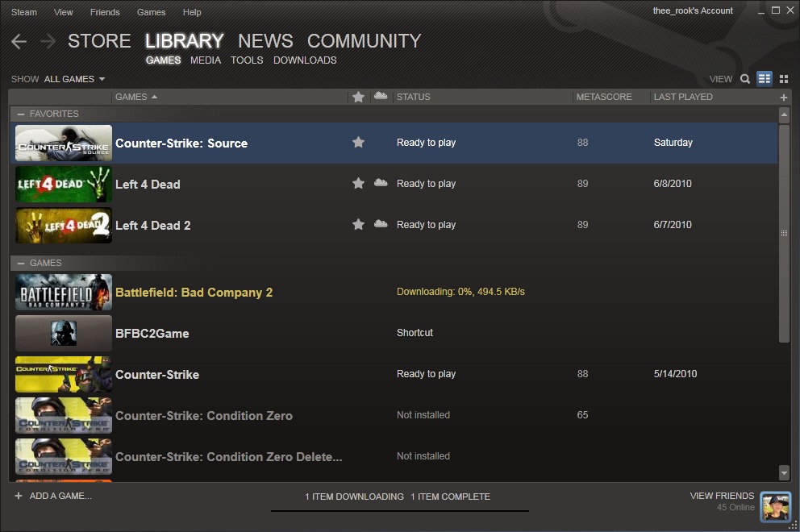The height and width of the screenshot is (532, 800).
Task: Click Battlefield's 'Downloading: 0%, 494.5 KB/s' status
Action: (x=460, y=292)
